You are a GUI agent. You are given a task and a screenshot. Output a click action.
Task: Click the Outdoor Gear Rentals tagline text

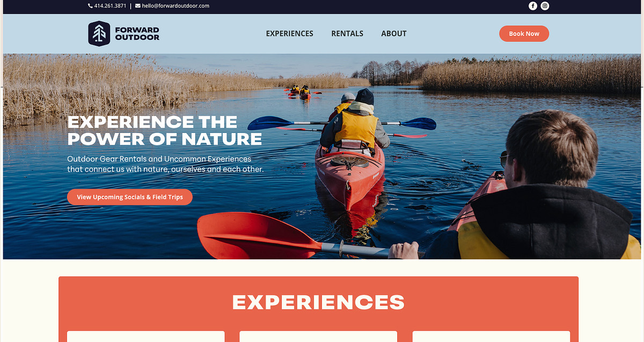pyautogui.click(x=165, y=164)
